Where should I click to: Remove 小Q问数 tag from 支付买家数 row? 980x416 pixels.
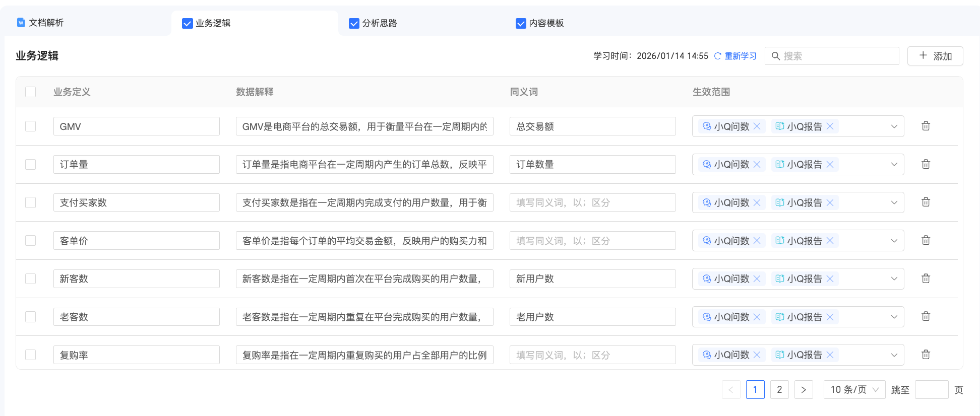pos(757,202)
